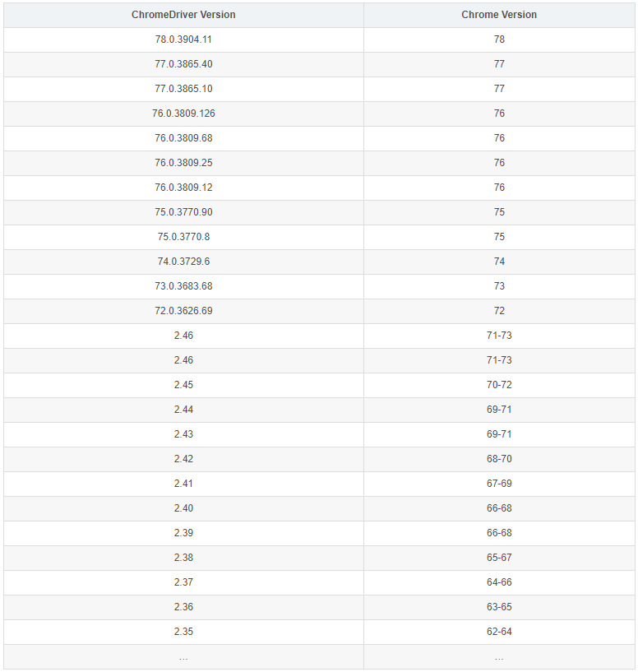Click Chrome version 78 cell

(x=499, y=39)
